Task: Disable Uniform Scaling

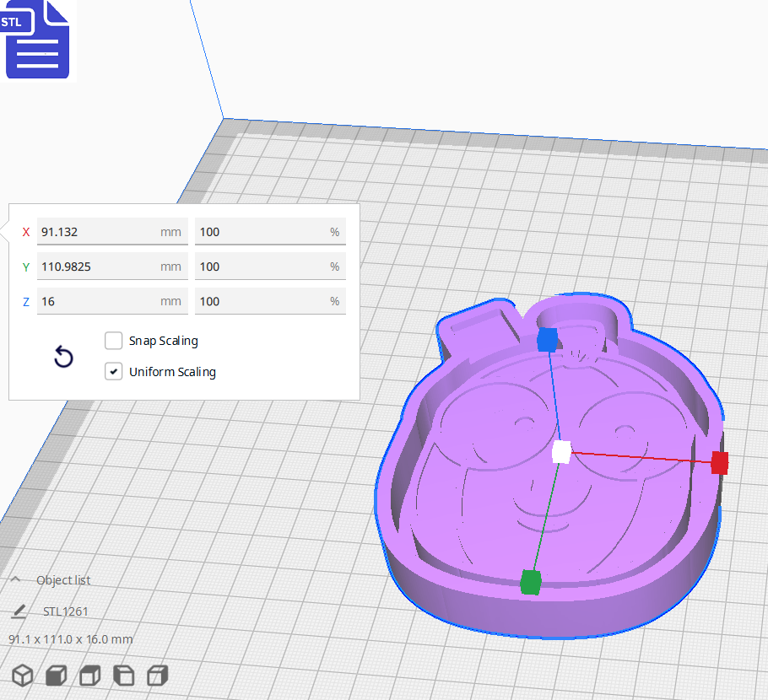Action: point(114,371)
